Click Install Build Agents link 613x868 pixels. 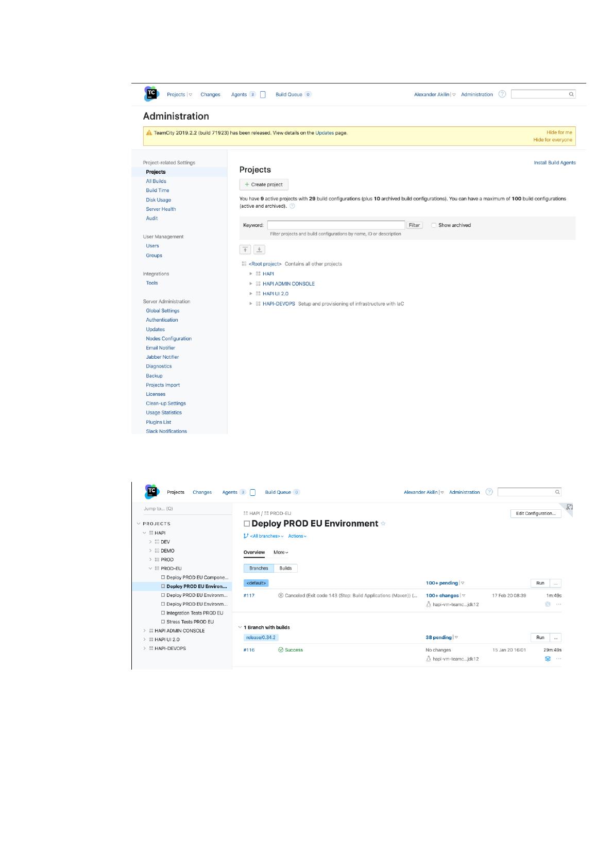click(555, 163)
